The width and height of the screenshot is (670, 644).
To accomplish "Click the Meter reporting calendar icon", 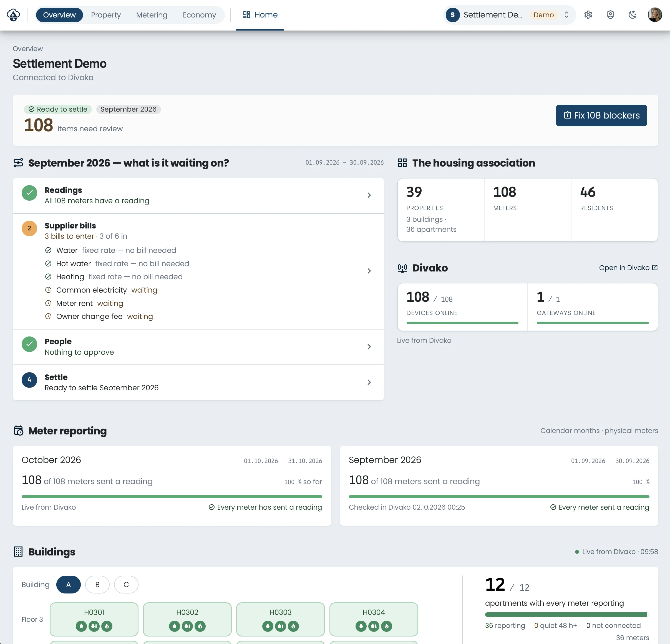I will click(19, 431).
